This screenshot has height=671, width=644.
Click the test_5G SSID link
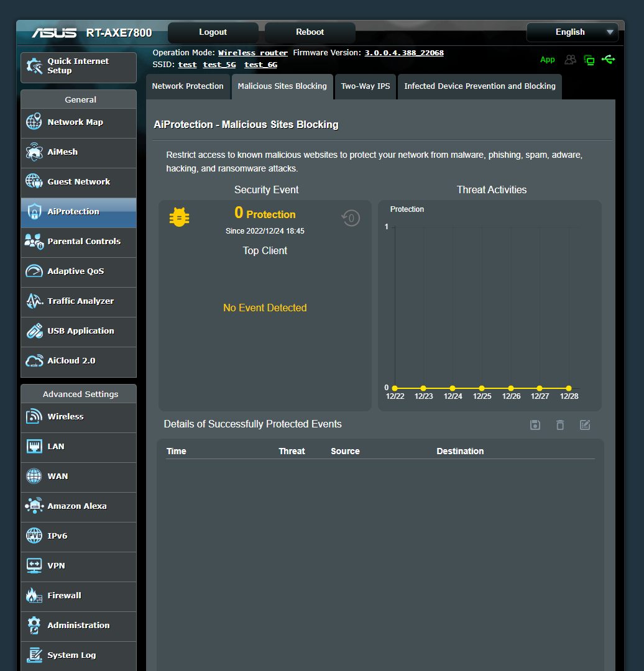pyautogui.click(x=219, y=65)
